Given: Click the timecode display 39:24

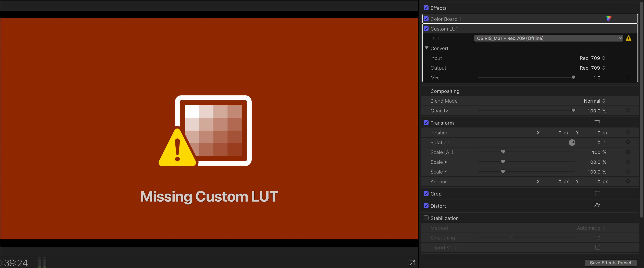Looking at the screenshot, I should pos(14,263).
